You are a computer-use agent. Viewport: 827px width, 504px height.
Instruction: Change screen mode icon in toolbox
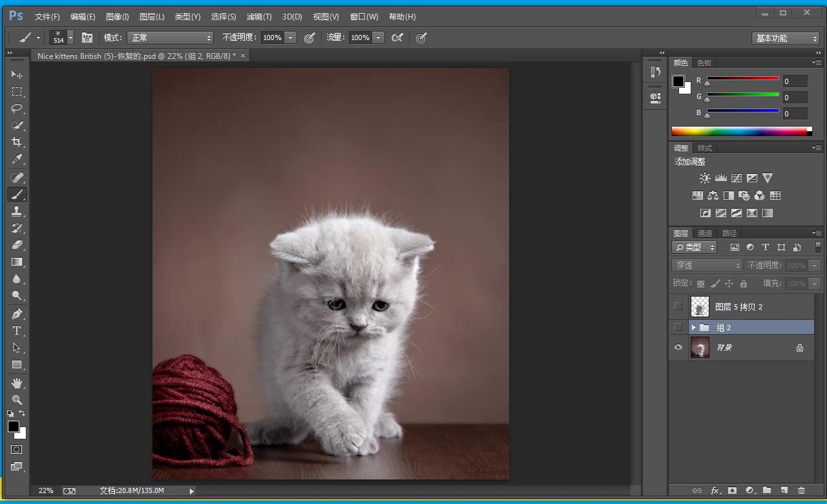(x=17, y=467)
